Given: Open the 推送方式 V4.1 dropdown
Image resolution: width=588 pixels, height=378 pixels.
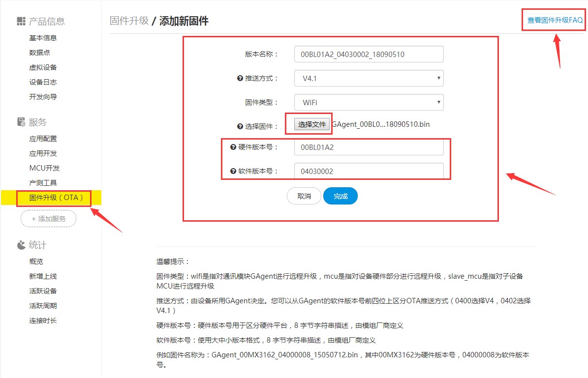Looking at the screenshot, I should [369, 78].
